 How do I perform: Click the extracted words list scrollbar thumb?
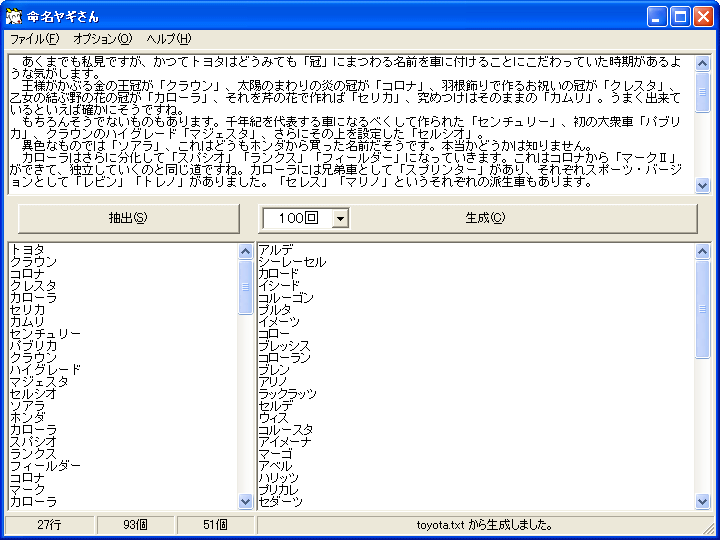click(x=246, y=287)
